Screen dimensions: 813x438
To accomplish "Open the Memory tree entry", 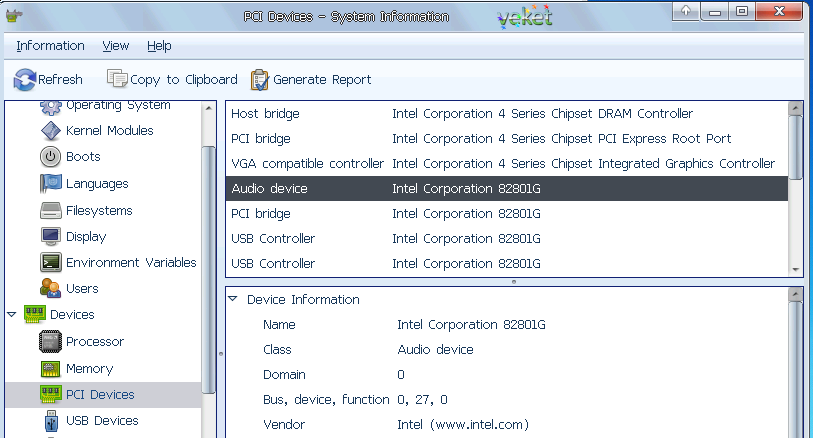I will (x=89, y=369).
